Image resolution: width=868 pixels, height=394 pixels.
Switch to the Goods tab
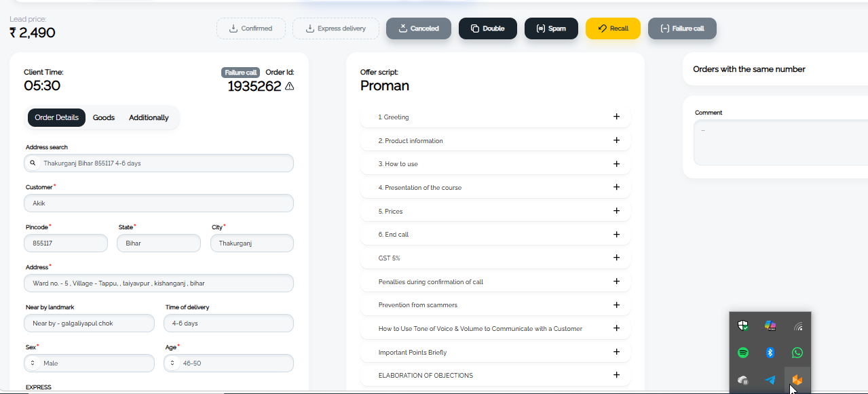coord(104,117)
